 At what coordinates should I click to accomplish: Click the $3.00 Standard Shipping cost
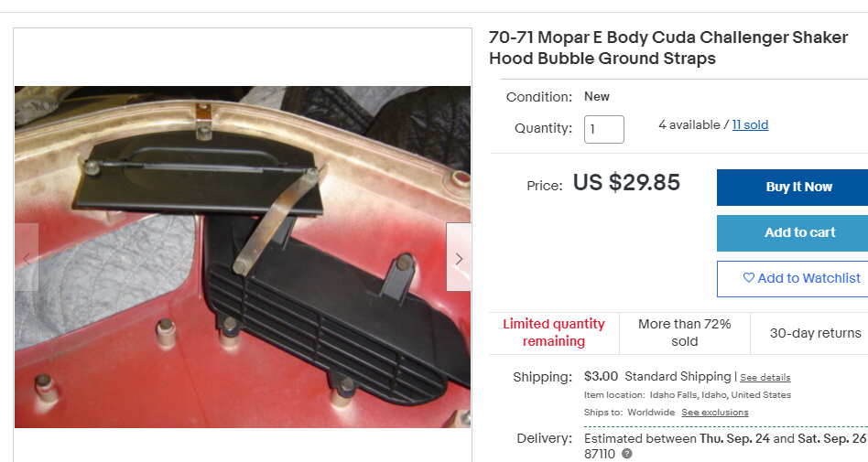(x=657, y=376)
